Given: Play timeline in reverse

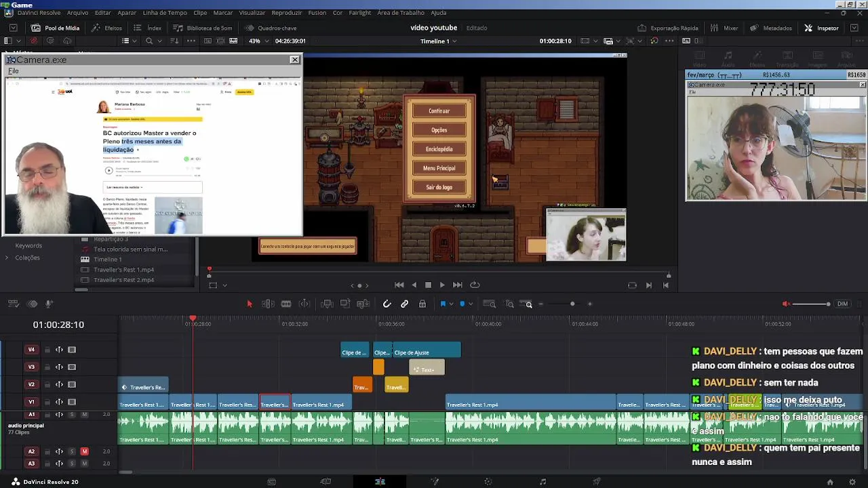Looking at the screenshot, I should [x=414, y=285].
